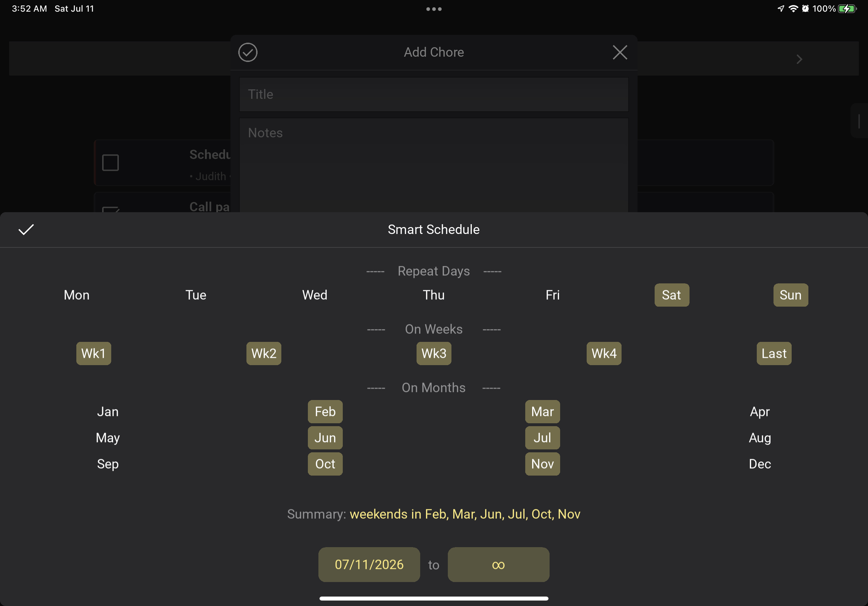The image size is (868, 606).
Task: Confirm Smart Schedule with checkmark icon
Action: pos(26,229)
